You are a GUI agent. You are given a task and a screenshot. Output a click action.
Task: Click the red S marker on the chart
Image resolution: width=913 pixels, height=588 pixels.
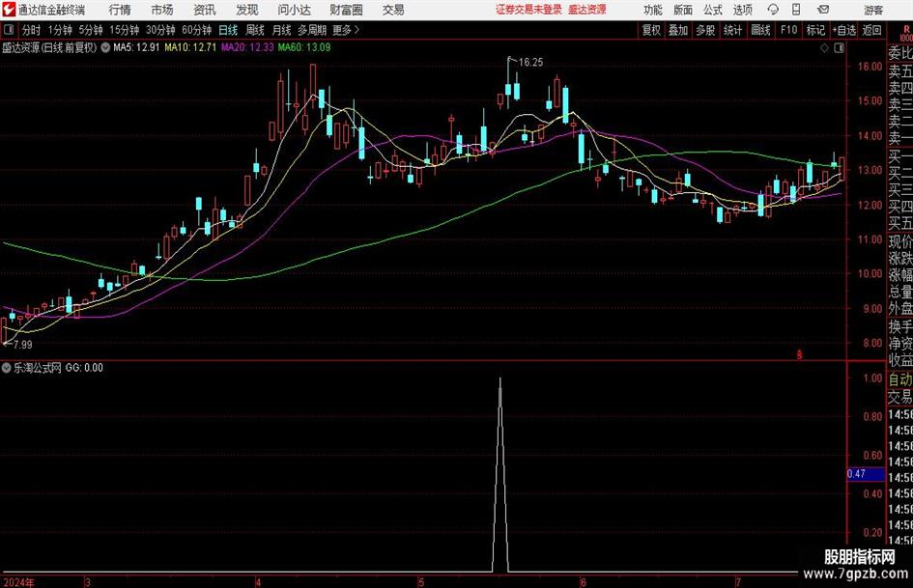(799, 354)
